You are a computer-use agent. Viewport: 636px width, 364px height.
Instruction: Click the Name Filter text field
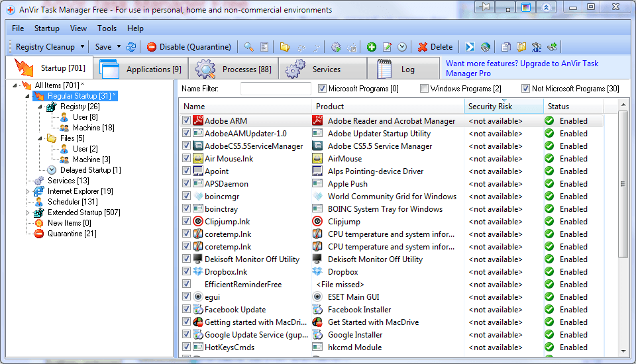tap(276, 89)
